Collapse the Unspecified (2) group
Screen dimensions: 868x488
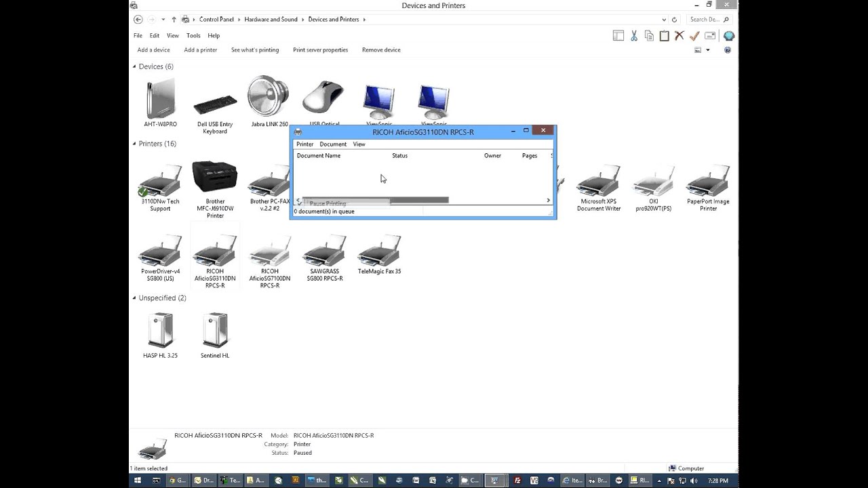(134, 298)
